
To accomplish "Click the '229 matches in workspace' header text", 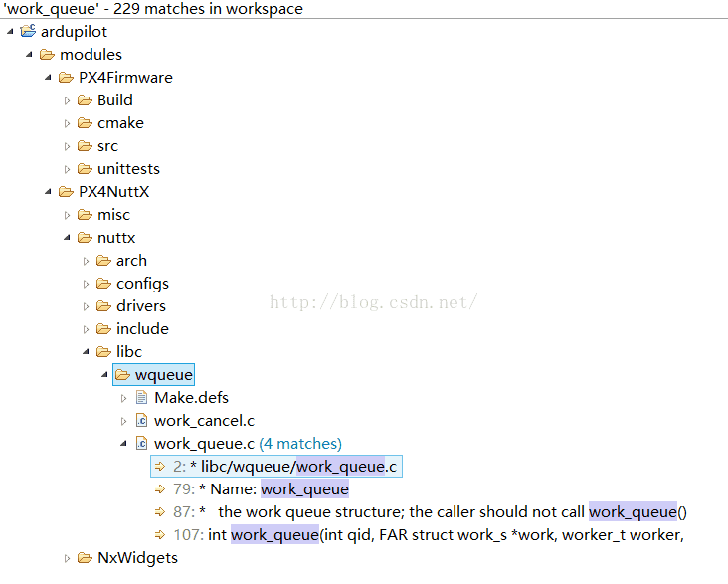I will point(208,8).
